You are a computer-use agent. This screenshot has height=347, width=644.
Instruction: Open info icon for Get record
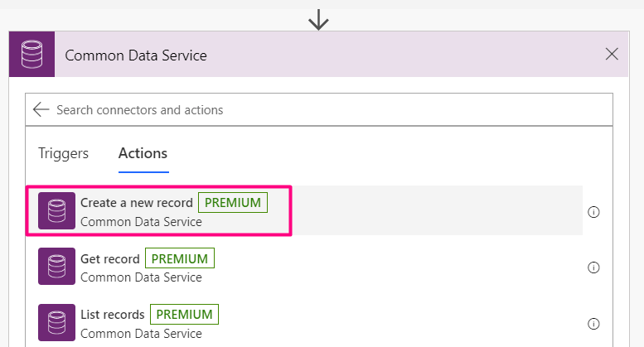tap(593, 267)
